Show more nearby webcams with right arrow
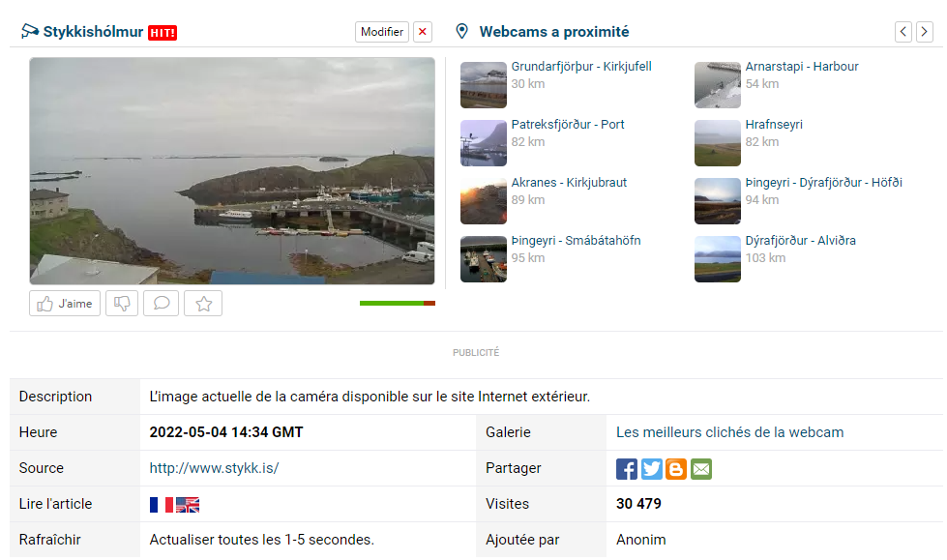947x560 pixels. 924,31
